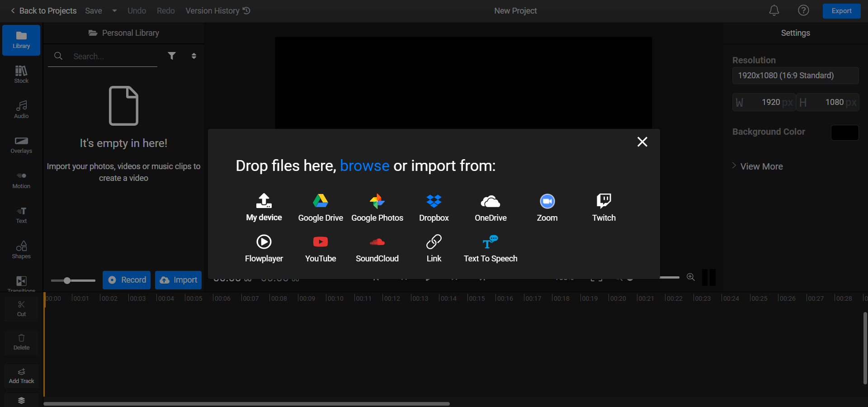
Task: Open the library filter funnel
Action: click(172, 56)
